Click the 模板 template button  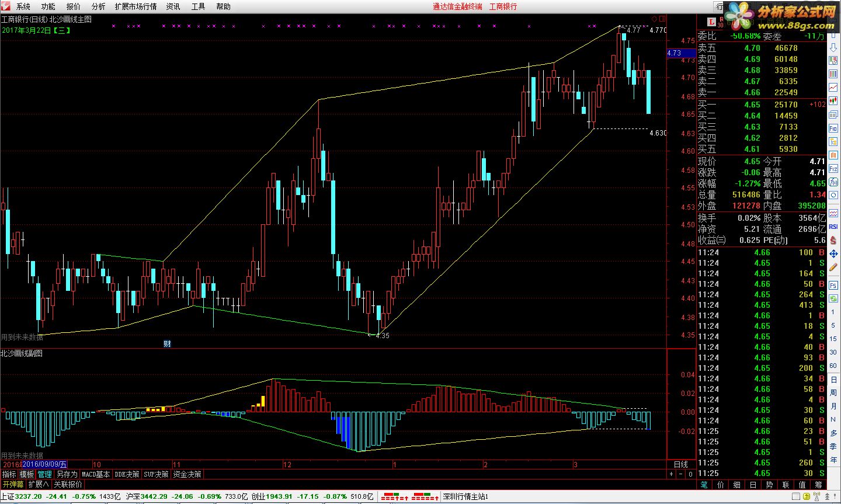coord(27,474)
